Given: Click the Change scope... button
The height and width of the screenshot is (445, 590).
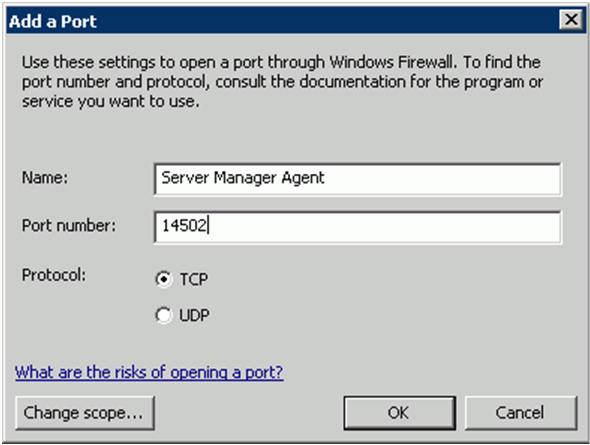Looking at the screenshot, I should click(85, 413).
